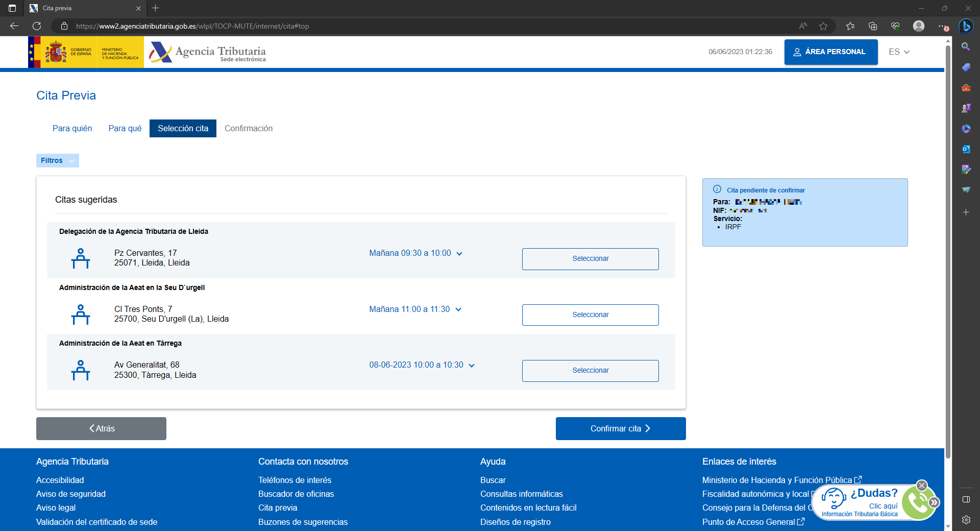Click Confirmar cita button
Image resolution: width=980 pixels, height=531 pixels.
(x=621, y=428)
